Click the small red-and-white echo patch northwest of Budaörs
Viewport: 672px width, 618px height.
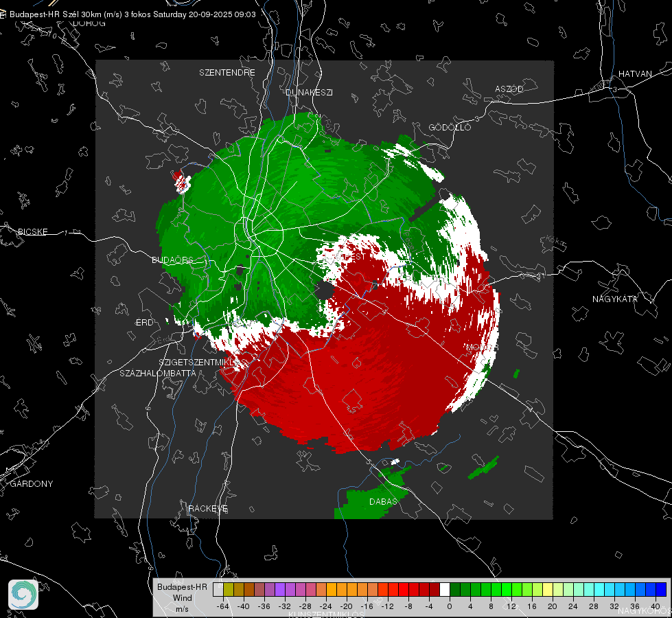tap(182, 181)
